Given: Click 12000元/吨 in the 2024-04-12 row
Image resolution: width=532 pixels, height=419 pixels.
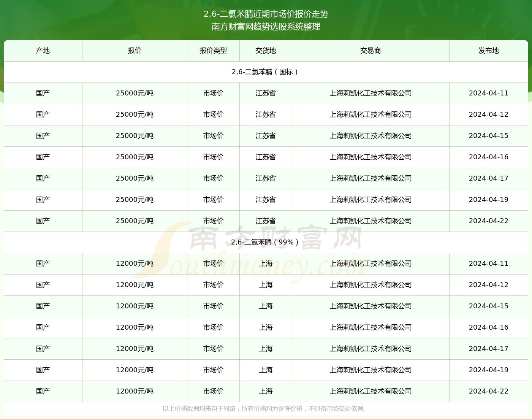Looking at the screenshot, I should 135,285.
